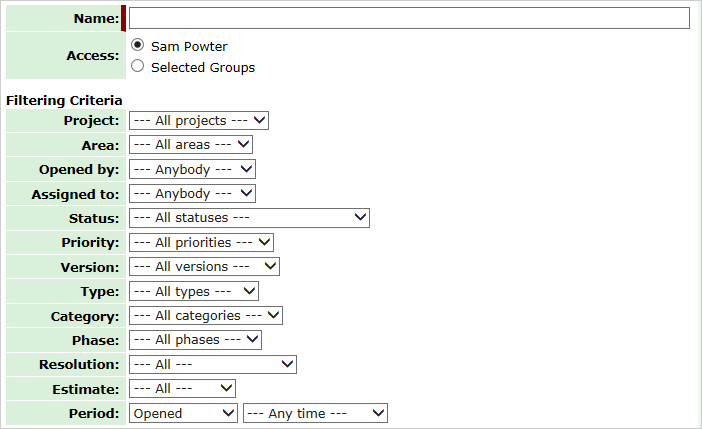Click the Selected Groups label text
The height and width of the screenshot is (429, 702).
click(203, 67)
